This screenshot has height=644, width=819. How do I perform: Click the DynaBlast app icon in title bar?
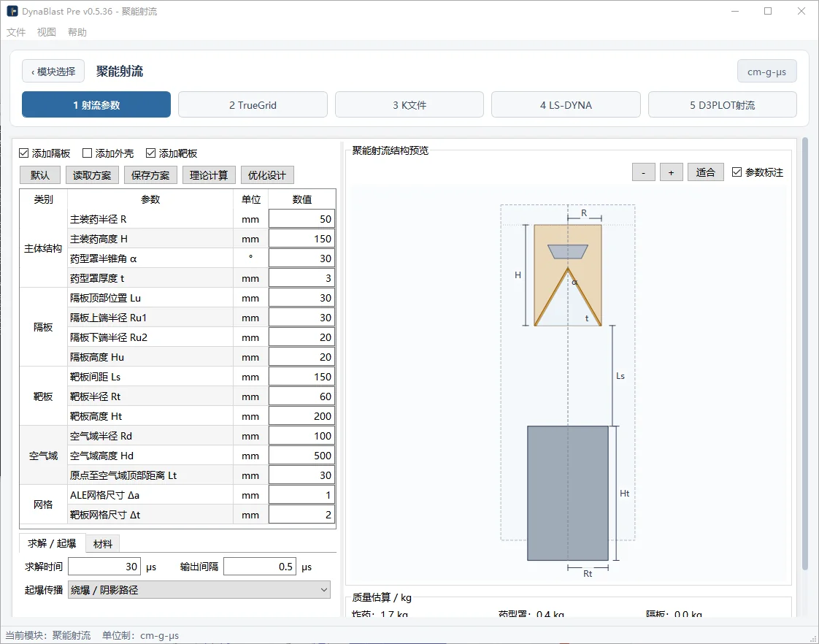tap(12, 11)
